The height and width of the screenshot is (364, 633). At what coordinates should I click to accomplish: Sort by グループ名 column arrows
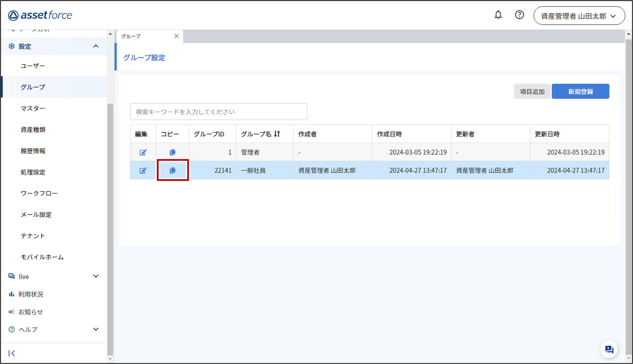pos(277,134)
